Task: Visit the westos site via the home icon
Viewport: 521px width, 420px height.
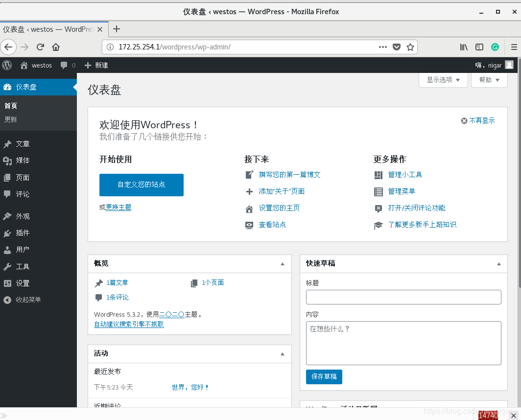Action: pyautogui.click(x=36, y=66)
